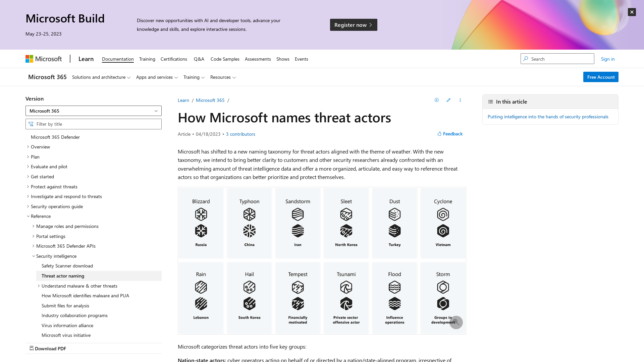
Task: Open the threat actor taxonomy image
Action: 322,260
